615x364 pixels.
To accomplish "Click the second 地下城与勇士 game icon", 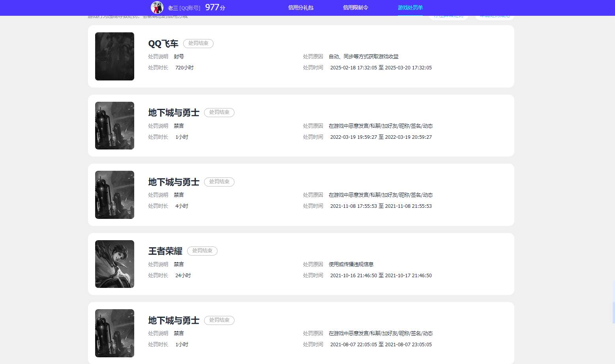I will [x=114, y=194].
